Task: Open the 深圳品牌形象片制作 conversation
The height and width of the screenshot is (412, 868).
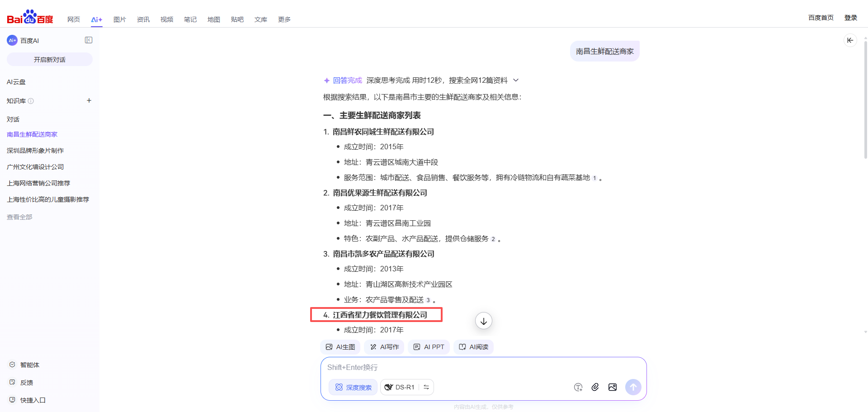Action: pyautogui.click(x=35, y=151)
